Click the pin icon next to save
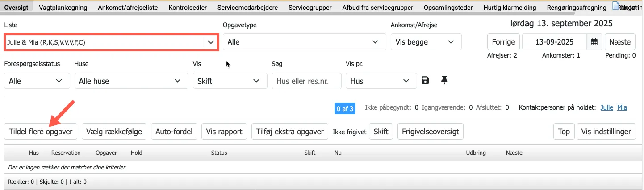644x190 pixels. point(444,80)
